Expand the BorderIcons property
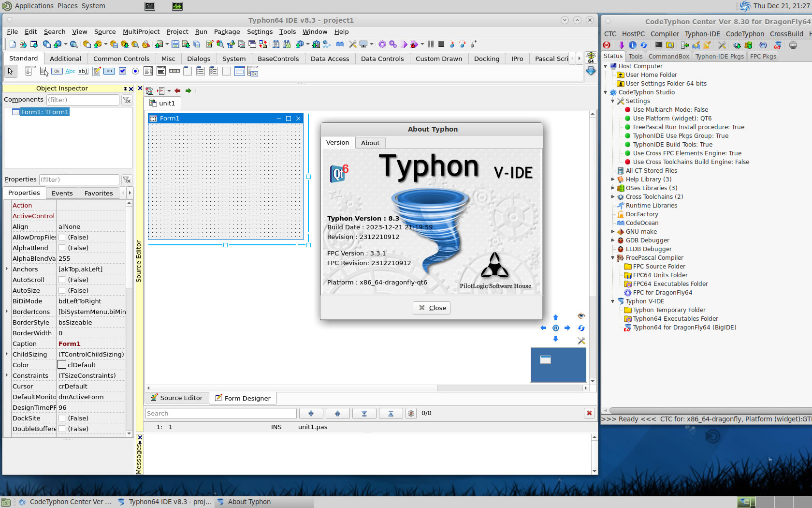This screenshot has width=812, height=508. click(7, 311)
